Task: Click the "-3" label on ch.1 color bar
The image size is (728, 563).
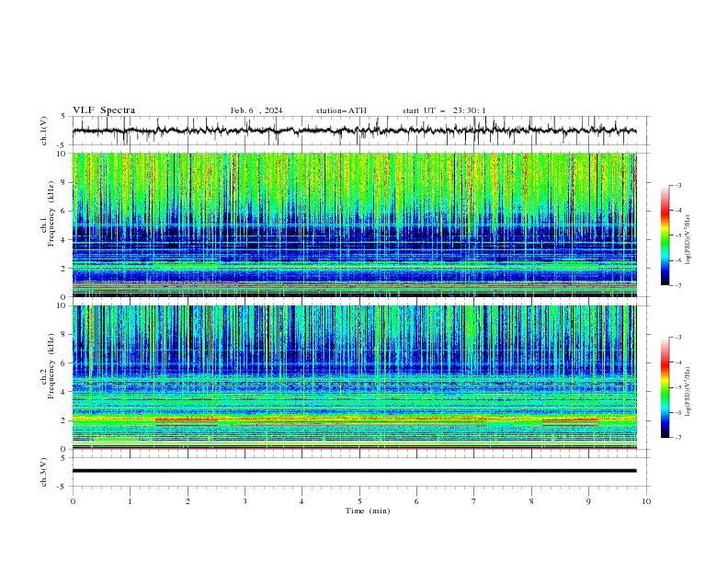Action: tap(678, 185)
